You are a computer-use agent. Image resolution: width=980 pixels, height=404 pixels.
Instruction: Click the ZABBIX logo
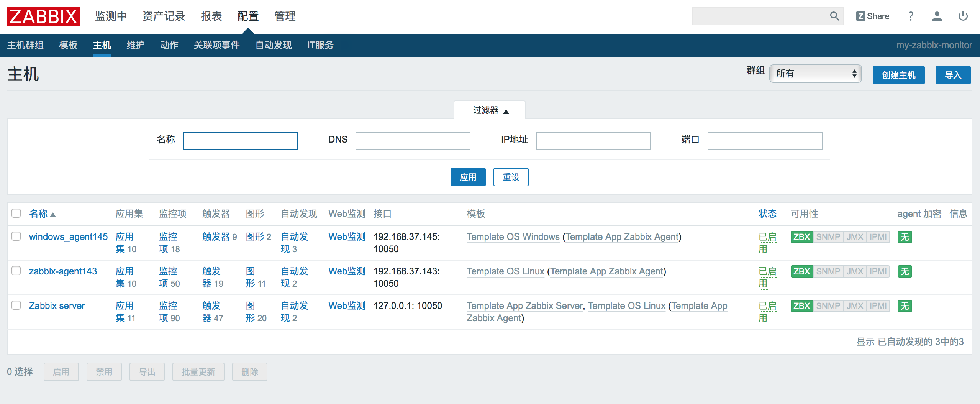(43, 16)
